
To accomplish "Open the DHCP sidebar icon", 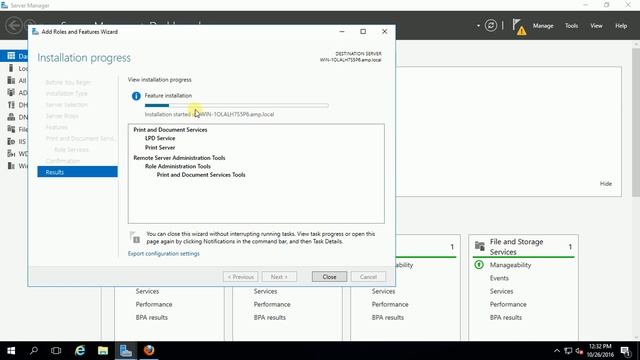I will coord(11,105).
